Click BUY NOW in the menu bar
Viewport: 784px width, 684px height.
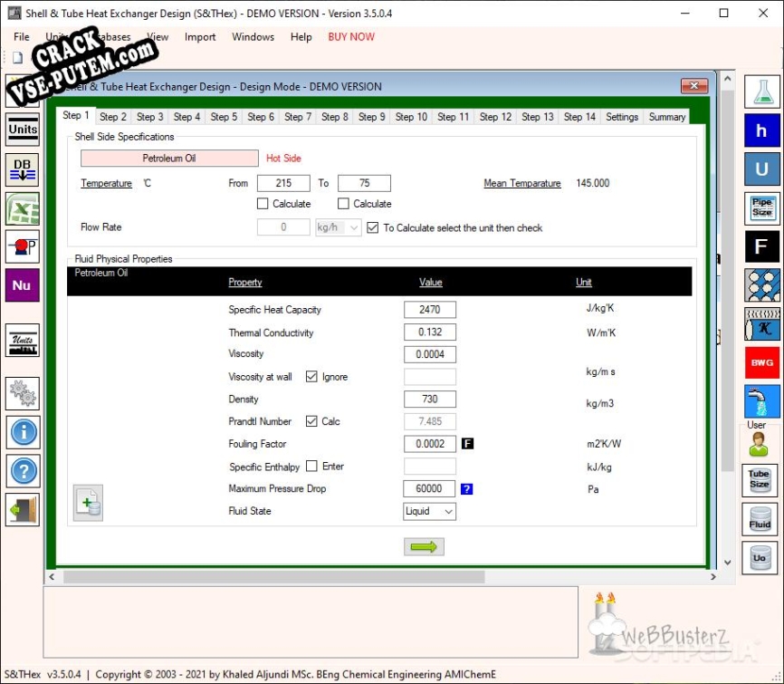click(351, 37)
